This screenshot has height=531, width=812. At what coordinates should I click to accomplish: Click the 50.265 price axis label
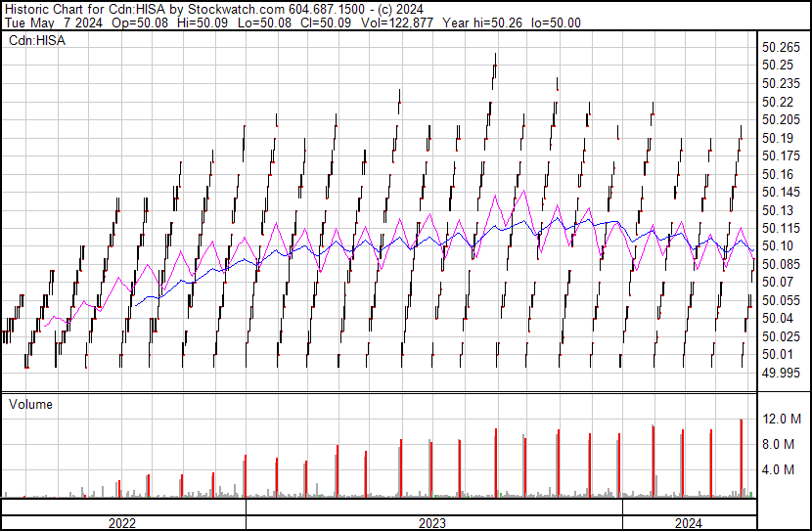click(781, 48)
